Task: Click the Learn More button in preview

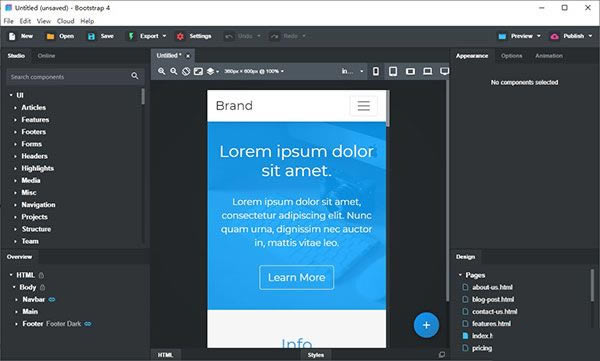Action: pos(297,278)
